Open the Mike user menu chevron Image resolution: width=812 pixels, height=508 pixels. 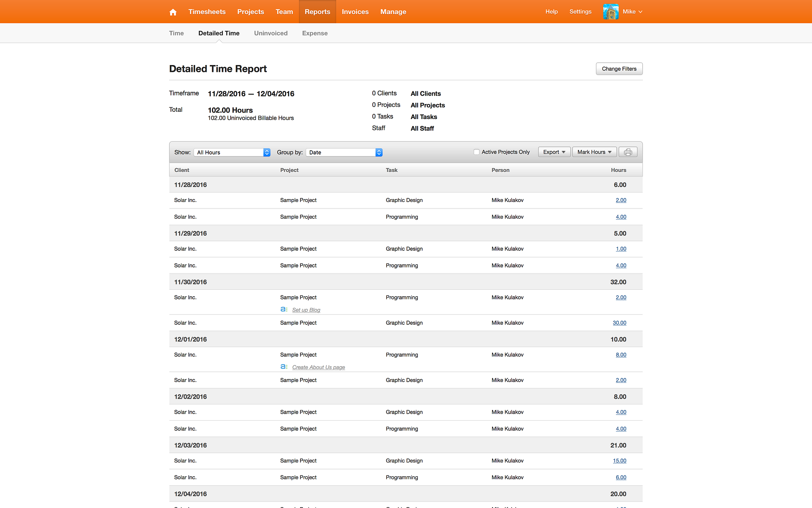[x=640, y=12]
